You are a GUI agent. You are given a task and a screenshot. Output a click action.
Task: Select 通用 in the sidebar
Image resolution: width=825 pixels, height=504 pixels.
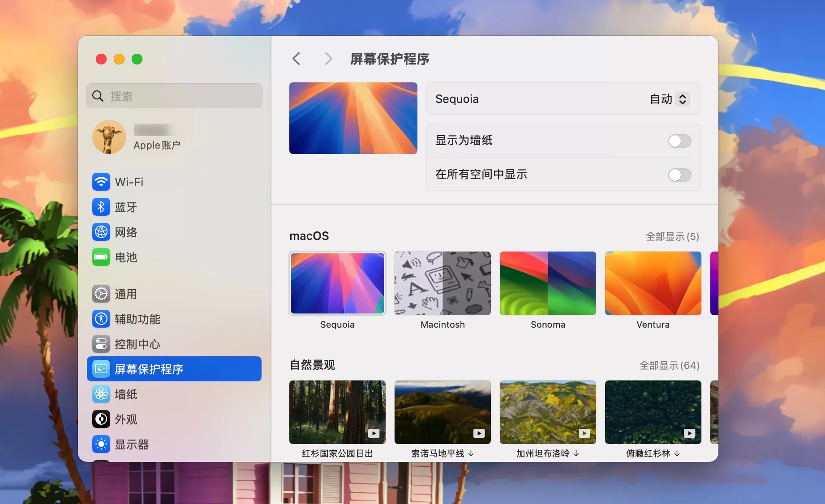[x=174, y=294]
